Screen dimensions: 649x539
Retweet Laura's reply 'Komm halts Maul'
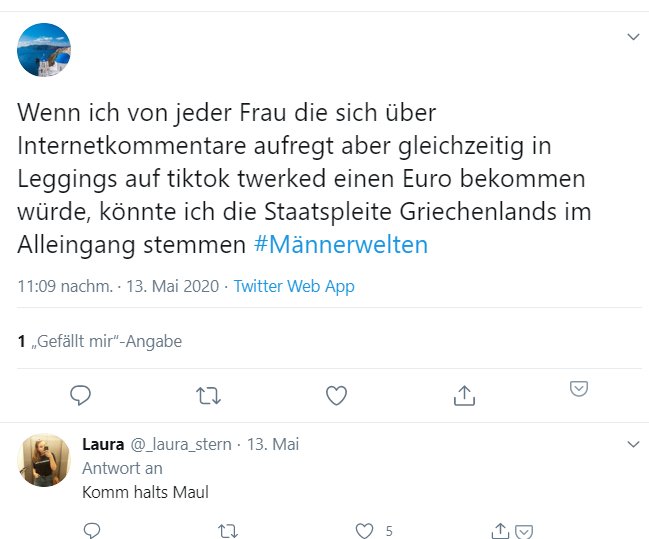tap(227, 530)
